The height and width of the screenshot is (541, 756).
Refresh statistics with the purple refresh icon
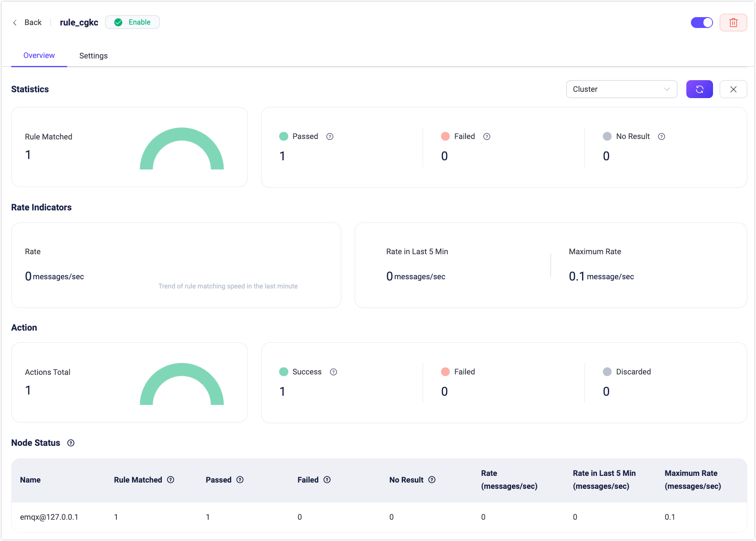[x=699, y=89]
